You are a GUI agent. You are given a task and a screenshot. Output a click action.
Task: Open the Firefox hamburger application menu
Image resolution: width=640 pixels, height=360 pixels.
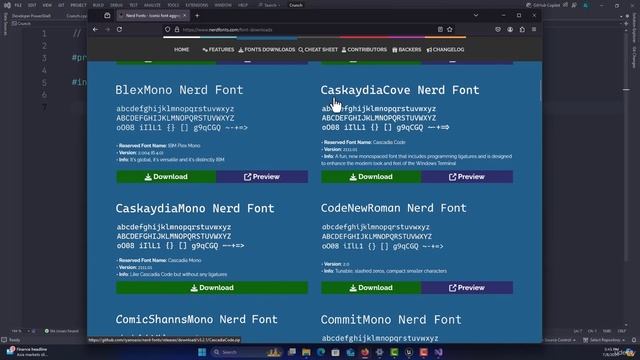coord(534,29)
